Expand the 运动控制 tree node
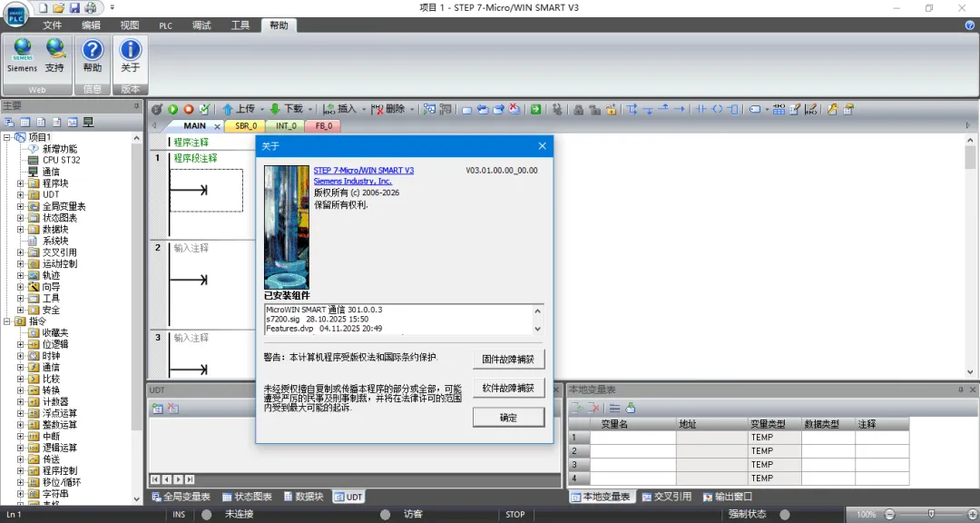This screenshot has height=523, width=980. point(20,264)
